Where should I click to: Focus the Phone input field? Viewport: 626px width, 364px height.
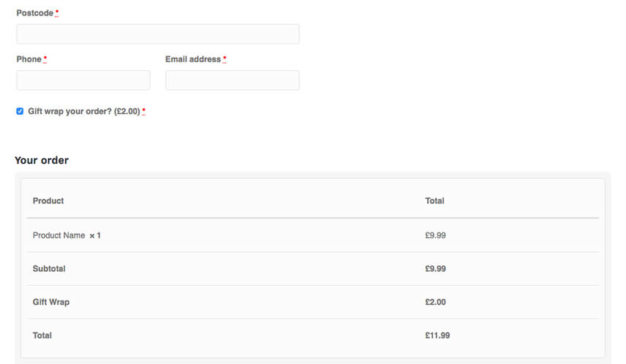[83, 80]
